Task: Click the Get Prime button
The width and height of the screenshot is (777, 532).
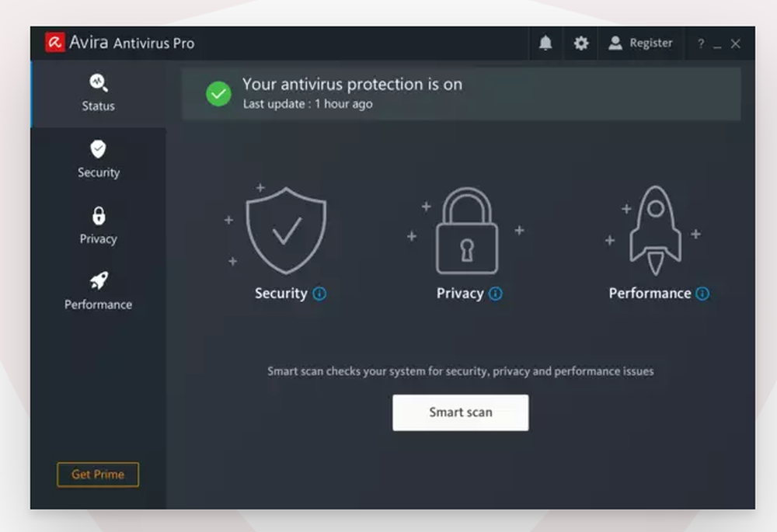Action: point(98,475)
